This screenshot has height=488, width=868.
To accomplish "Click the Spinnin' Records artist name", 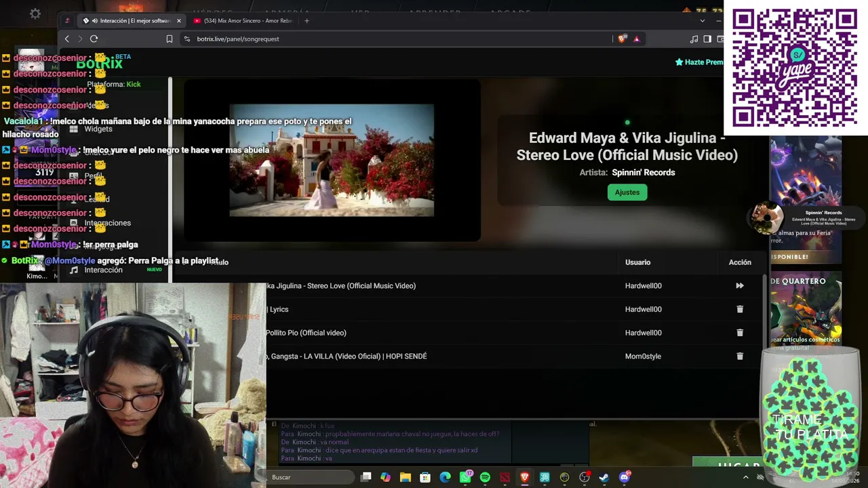I will (644, 173).
